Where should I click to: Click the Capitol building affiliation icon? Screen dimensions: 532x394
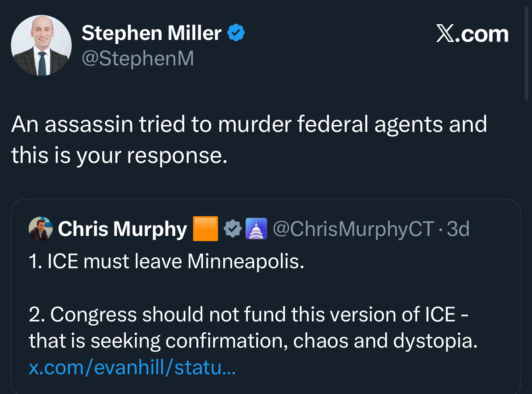pyautogui.click(x=256, y=229)
